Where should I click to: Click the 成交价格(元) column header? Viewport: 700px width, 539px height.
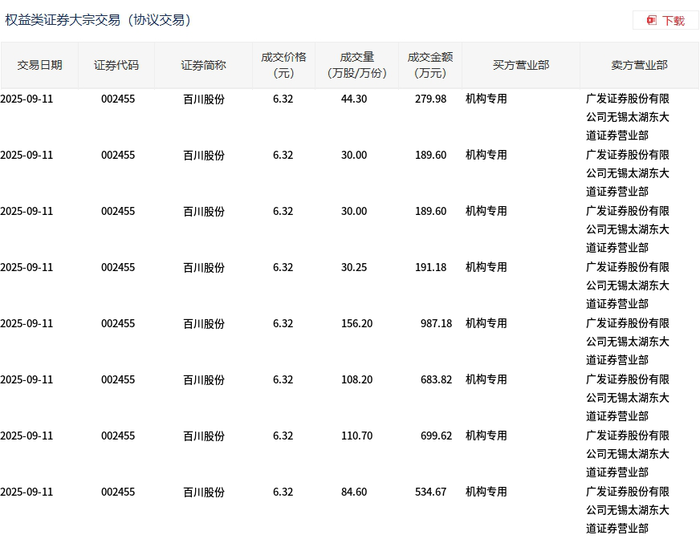click(283, 65)
